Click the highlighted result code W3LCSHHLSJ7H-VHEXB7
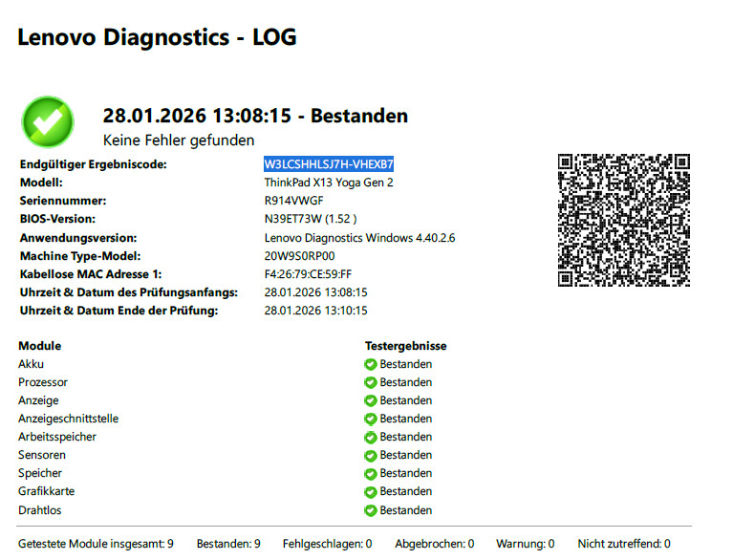Screen dimensions: 733x560 (329, 164)
